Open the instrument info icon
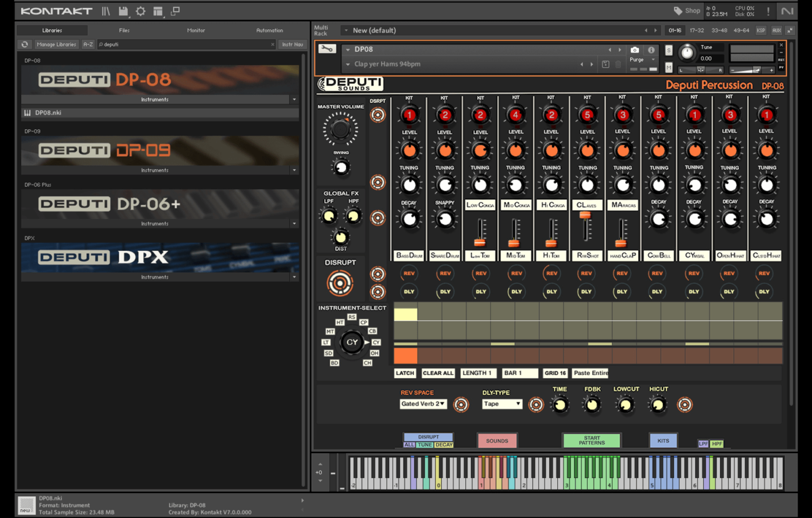The width and height of the screenshot is (812, 518). [x=651, y=50]
